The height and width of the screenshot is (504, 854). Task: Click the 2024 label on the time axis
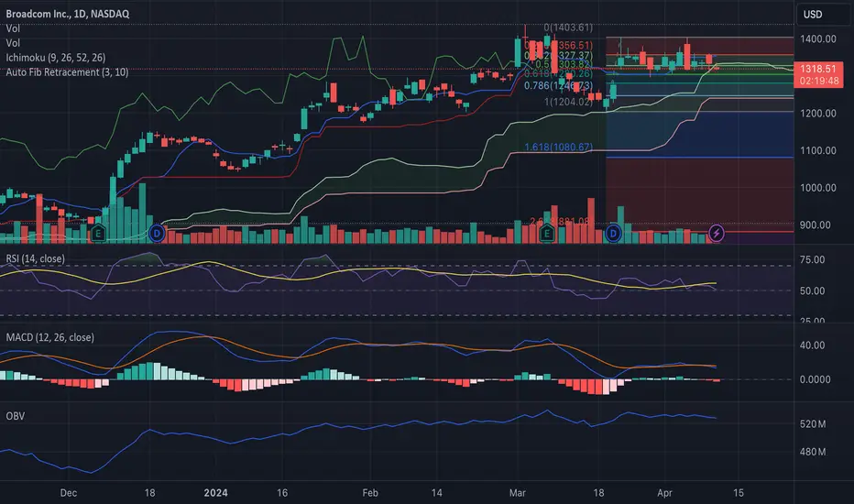coord(215,493)
